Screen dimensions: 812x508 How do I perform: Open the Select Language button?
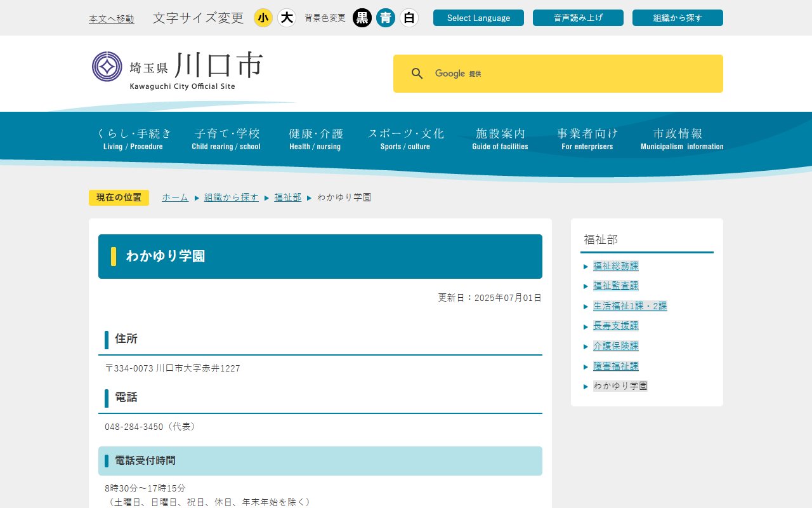[x=478, y=18]
